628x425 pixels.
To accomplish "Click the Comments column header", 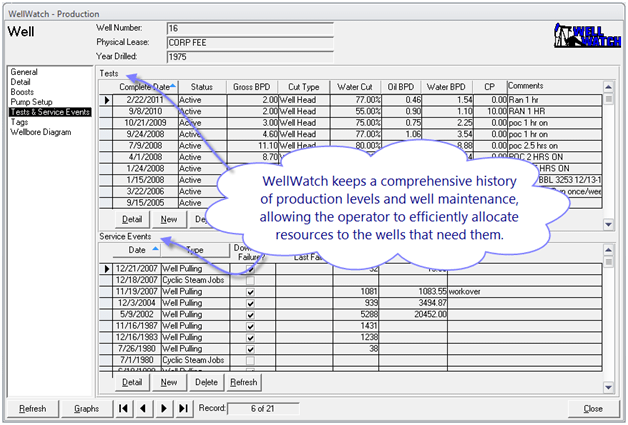I will click(x=555, y=87).
